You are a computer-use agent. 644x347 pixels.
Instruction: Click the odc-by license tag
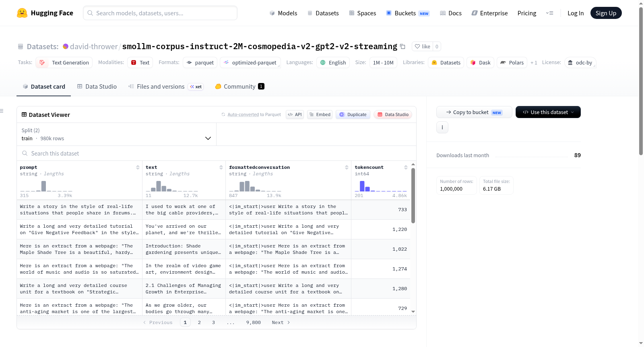pyautogui.click(x=580, y=62)
